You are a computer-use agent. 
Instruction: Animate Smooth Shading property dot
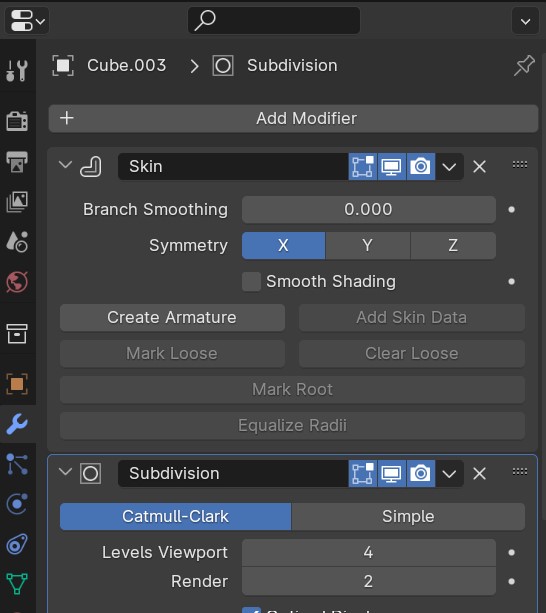click(511, 281)
